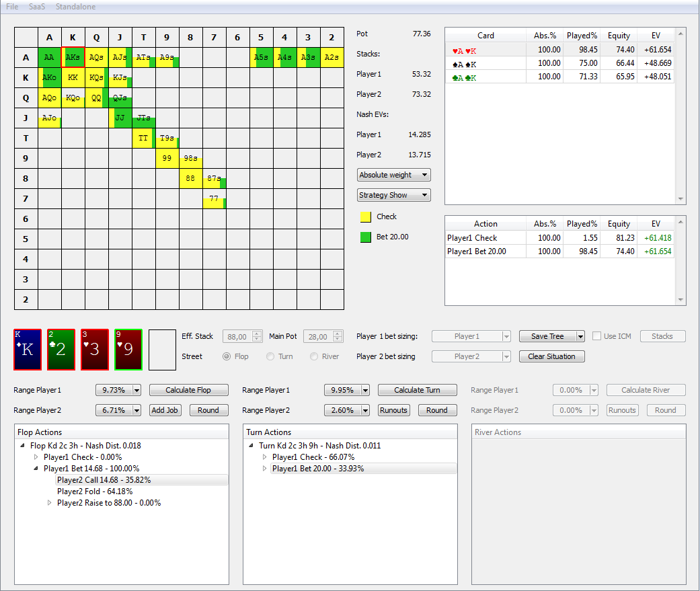Select the 77 hand cell

(x=215, y=198)
